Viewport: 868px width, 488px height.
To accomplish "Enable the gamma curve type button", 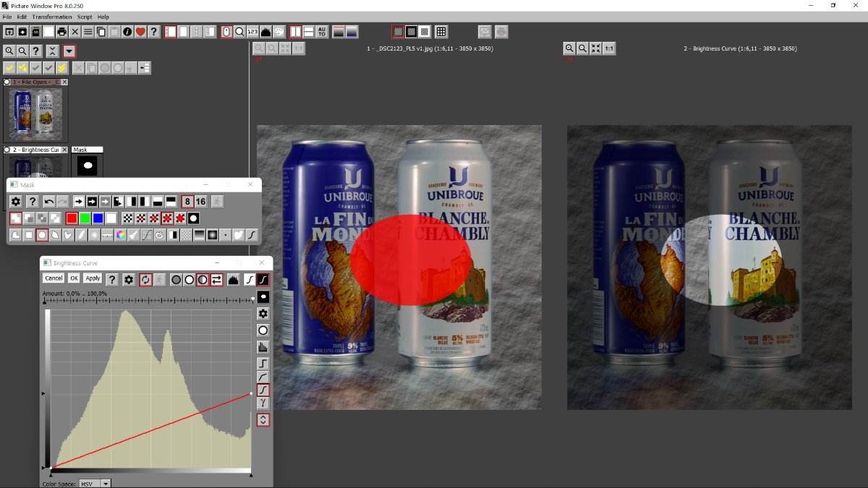I will click(x=263, y=403).
